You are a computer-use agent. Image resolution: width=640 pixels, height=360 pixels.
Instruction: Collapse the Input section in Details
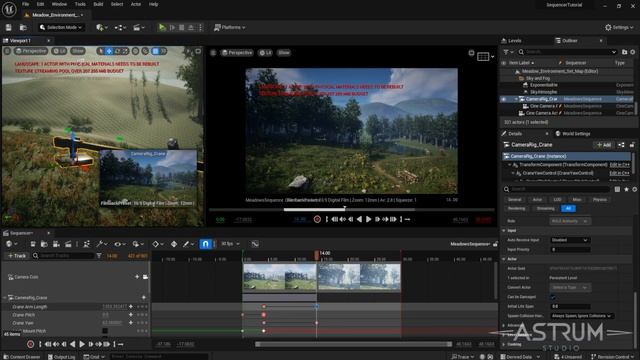tap(504, 231)
